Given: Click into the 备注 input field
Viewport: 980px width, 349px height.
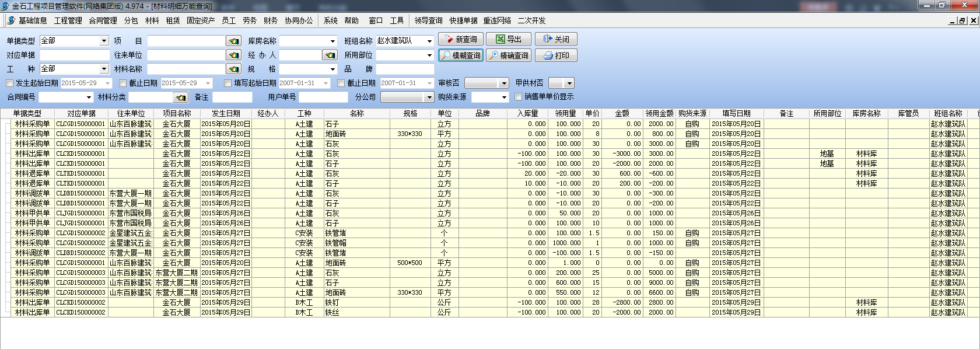Looking at the screenshot, I should pyautogui.click(x=232, y=97).
